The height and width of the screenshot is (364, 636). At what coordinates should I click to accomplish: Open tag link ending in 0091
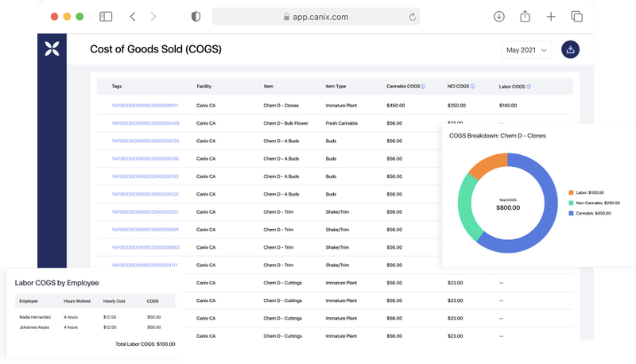[145, 230]
